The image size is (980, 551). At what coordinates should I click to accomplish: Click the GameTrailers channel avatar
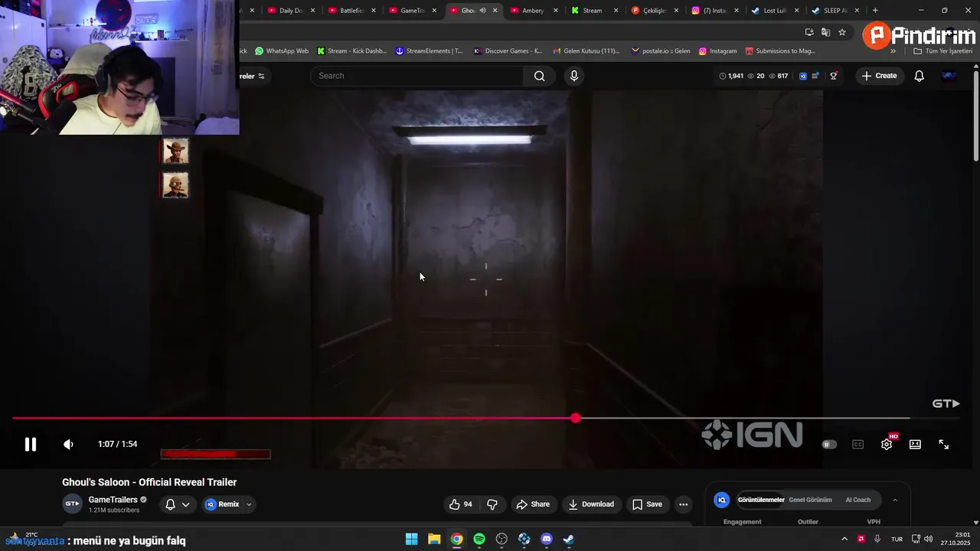click(72, 504)
